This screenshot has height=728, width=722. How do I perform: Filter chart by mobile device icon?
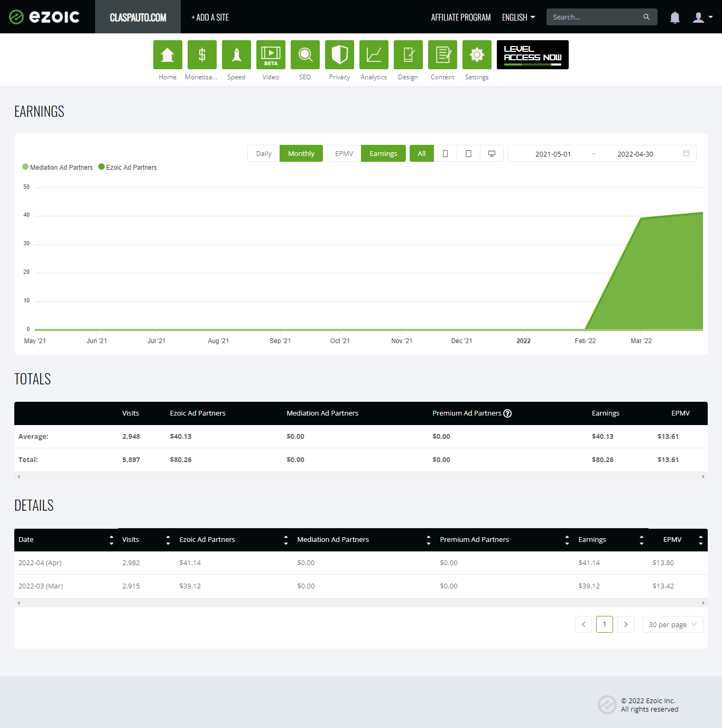pos(445,153)
